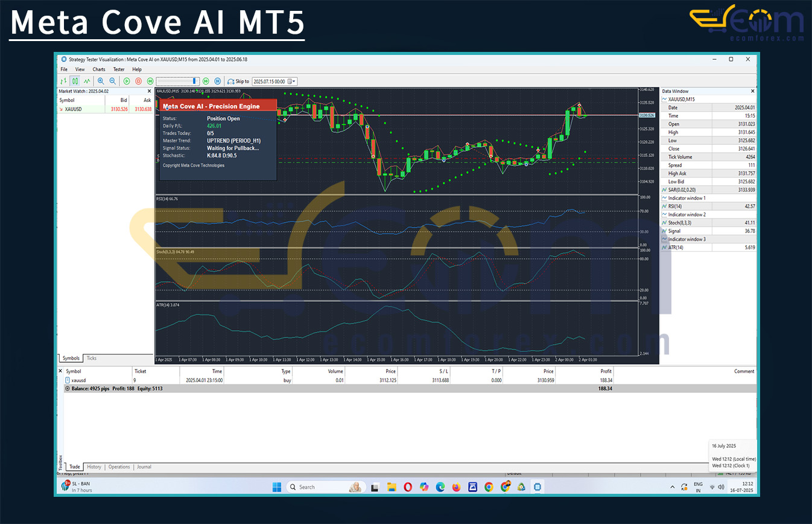
Task: Switch to line chart view
Action: click(x=87, y=81)
